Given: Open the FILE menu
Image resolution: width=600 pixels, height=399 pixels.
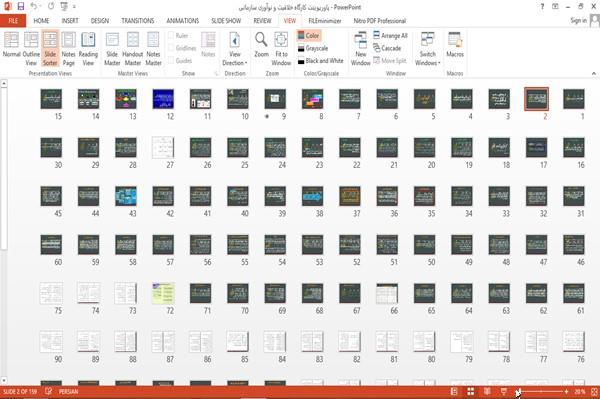Looking at the screenshot, I should pyautogui.click(x=13, y=21).
